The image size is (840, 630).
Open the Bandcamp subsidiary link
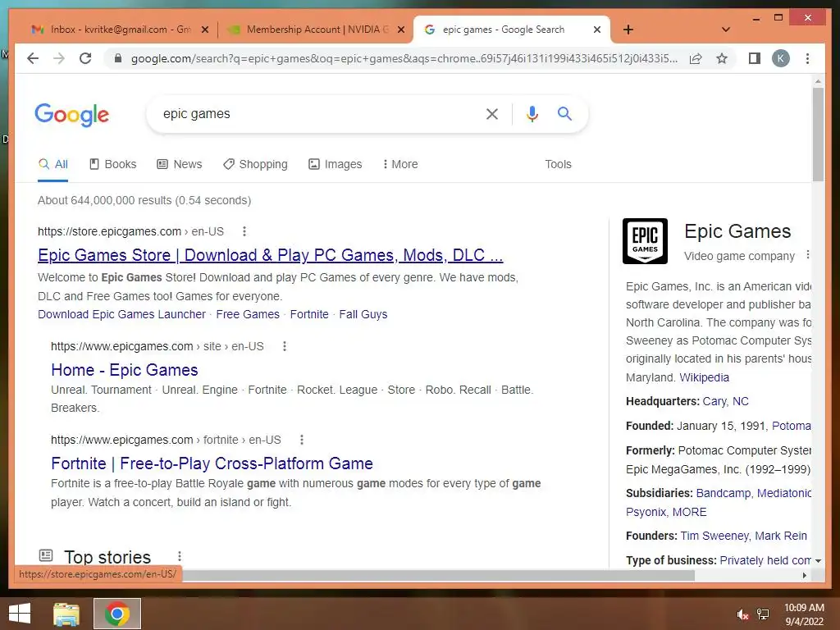723,493
